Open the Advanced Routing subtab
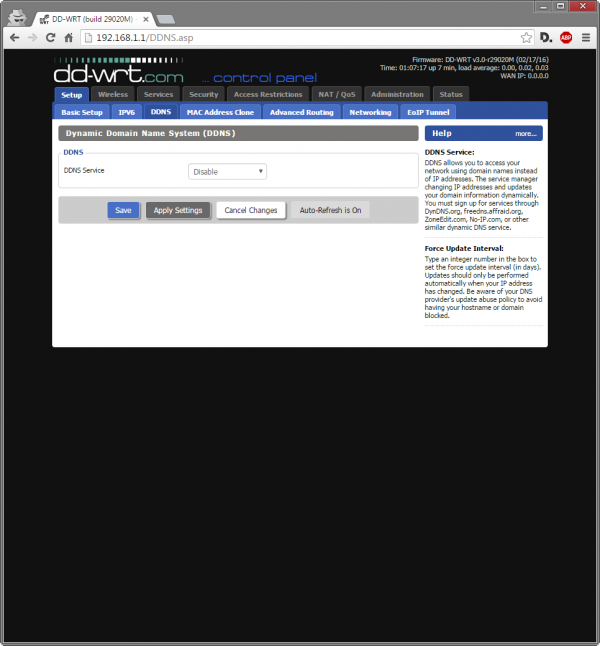This screenshot has width=600, height=646. click(301, 112)
